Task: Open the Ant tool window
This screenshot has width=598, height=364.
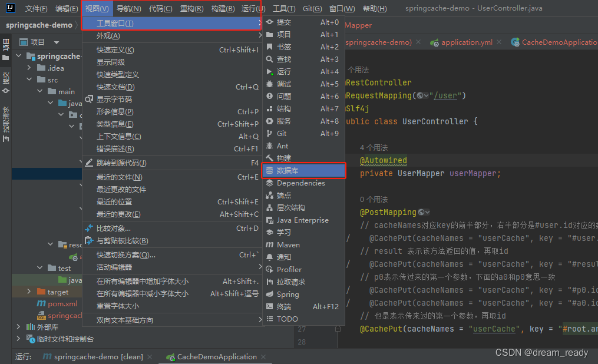Action: click(x=303, y=146)
